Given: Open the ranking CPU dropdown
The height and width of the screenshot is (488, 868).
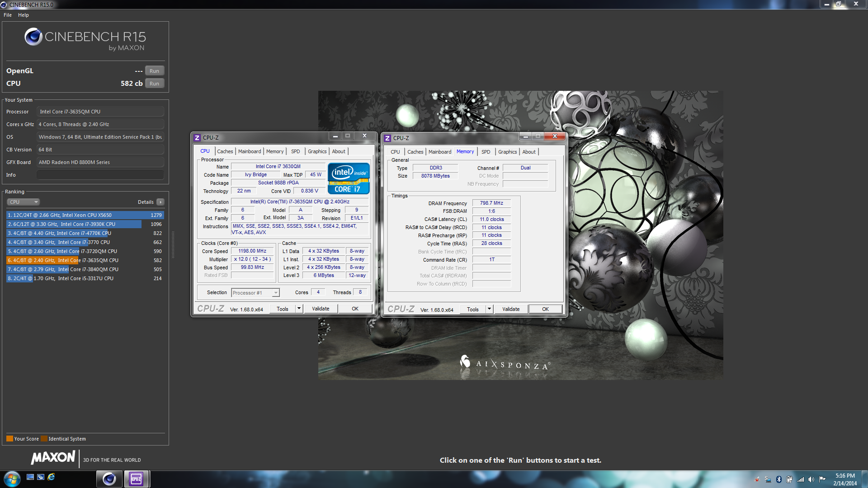Looking at the screenshot, I should pos(23,202).
